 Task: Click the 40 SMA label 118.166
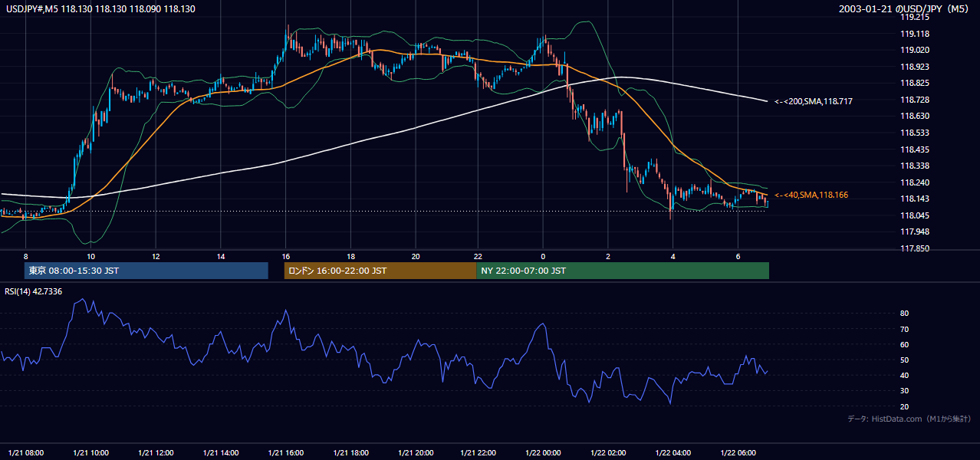tap(811, 195)
